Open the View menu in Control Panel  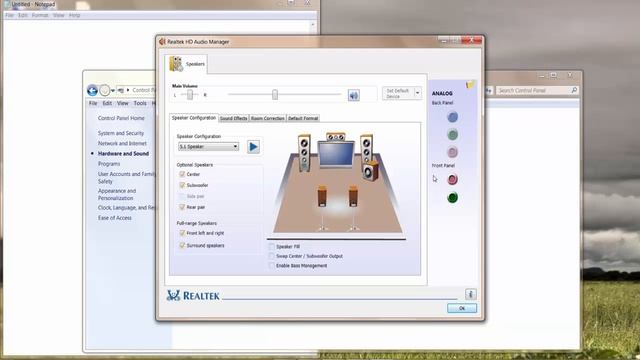point(122,104)
